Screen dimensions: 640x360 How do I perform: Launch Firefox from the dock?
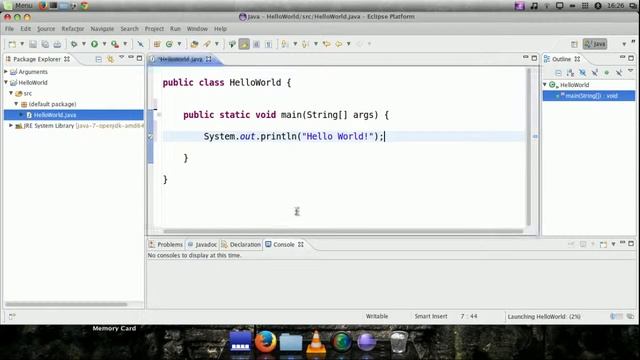click(265, 342)
